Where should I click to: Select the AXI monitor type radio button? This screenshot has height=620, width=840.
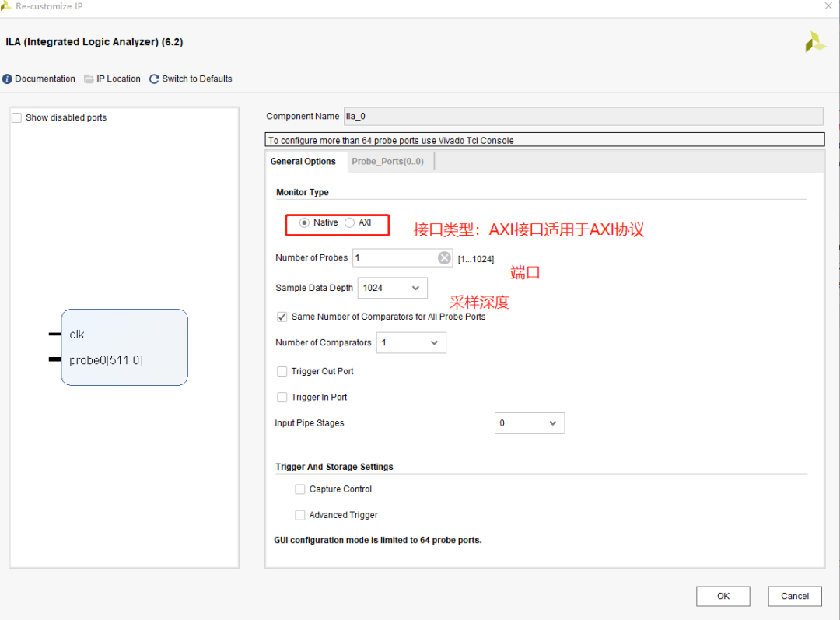coord(350,223)
